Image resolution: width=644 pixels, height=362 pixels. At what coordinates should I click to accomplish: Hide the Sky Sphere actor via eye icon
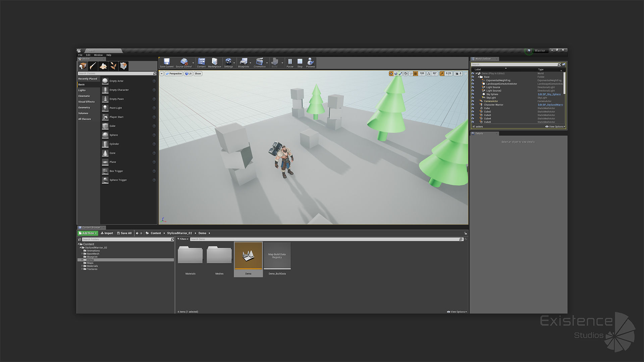[x=473, y=94]
